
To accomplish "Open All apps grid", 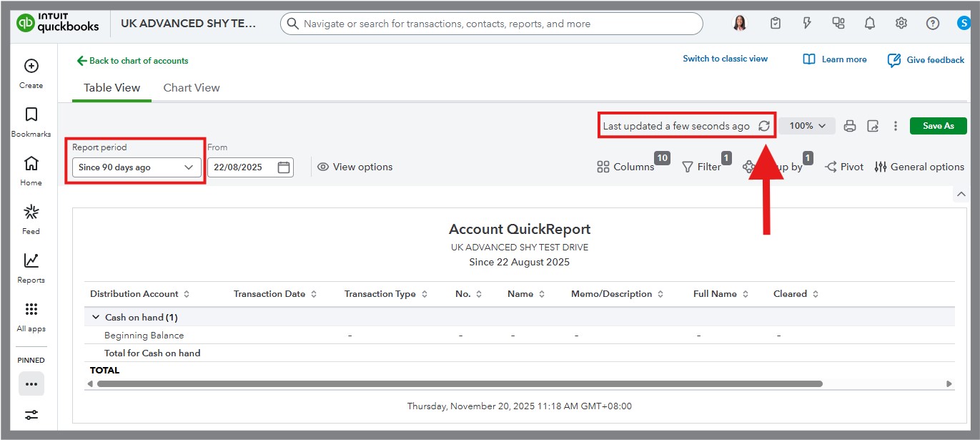I will [x=31, y=317].
